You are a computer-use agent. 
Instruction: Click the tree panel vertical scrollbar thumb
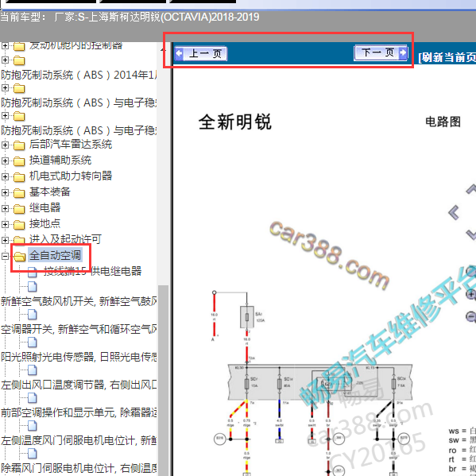[164, 380]
